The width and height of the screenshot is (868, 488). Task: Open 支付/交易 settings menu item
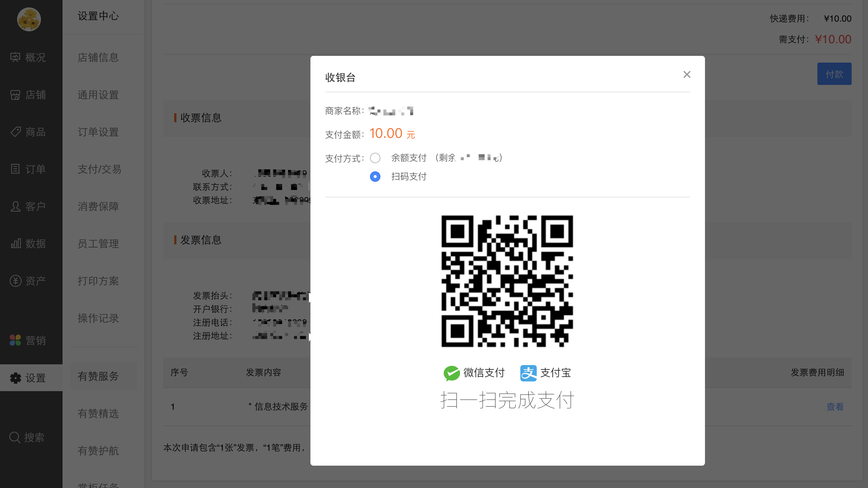(x=99, y=169)
